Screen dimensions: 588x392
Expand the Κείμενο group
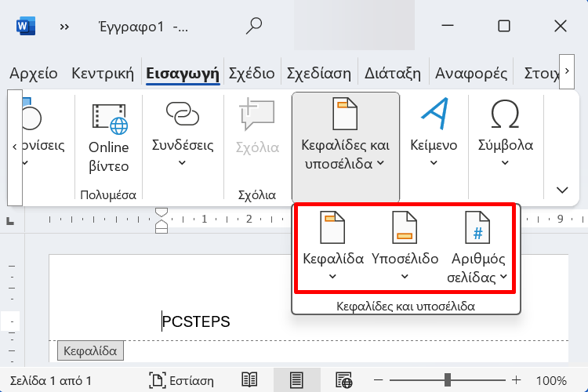click(x=434, y=132)
